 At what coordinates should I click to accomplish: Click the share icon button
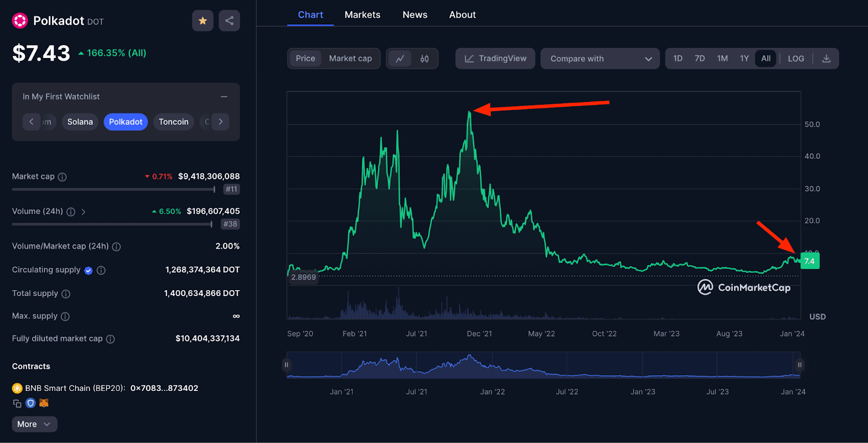pos(229,21)
